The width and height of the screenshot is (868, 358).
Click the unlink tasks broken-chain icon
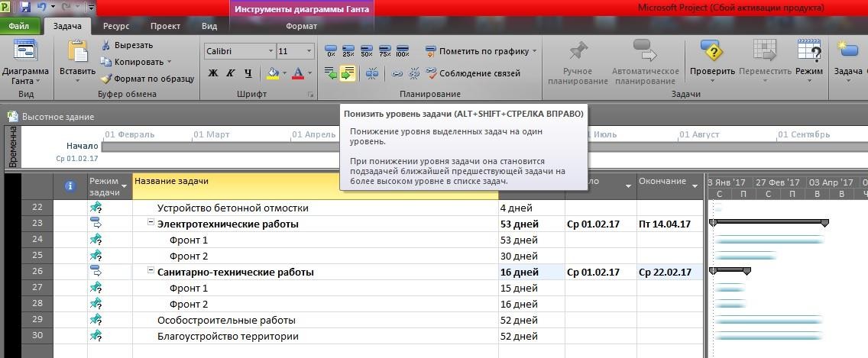pyautogui.click(x=414, y=73)
